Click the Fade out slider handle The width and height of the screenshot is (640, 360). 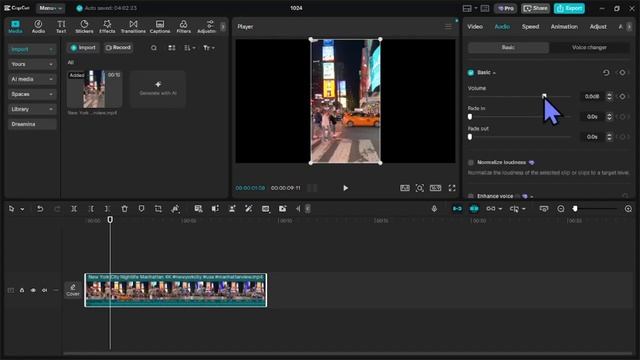(x=470, y=137)
